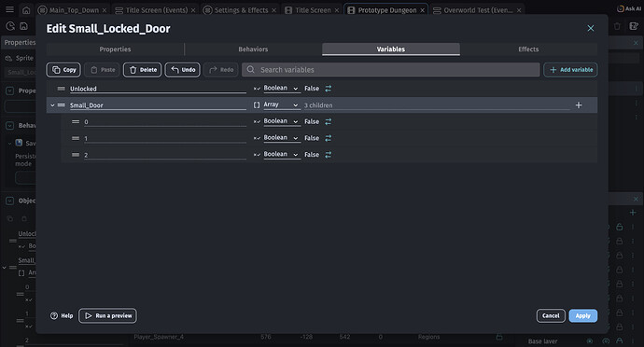Close the Prototype Dungeon tab
Viewport: 644px width, 347px height.
pyautogui.click(x=422, y=10)
